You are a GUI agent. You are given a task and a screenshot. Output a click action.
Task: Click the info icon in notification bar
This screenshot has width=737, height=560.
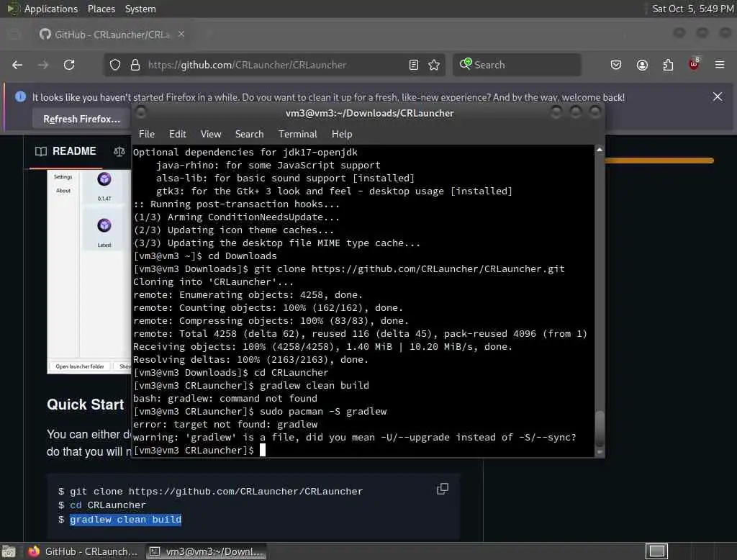20,96
